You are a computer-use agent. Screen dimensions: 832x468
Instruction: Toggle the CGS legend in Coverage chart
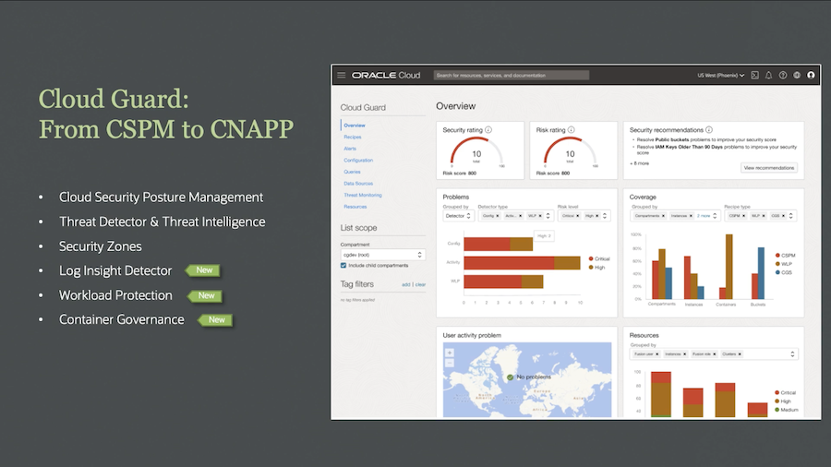pyautogui.click(x=784, y=273)
